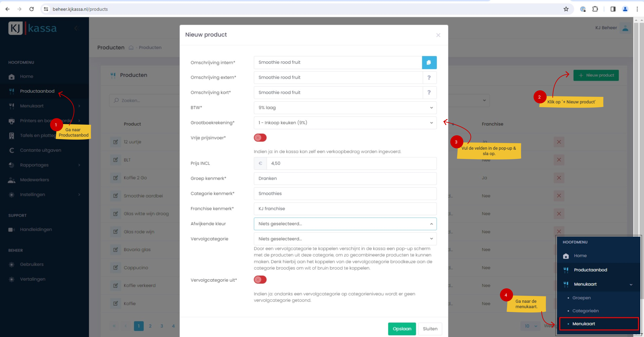Toggle the Vrije prijsinvoer switch
Screen dimensions: 644x337
pyautogui.click(x=260, y=138)
